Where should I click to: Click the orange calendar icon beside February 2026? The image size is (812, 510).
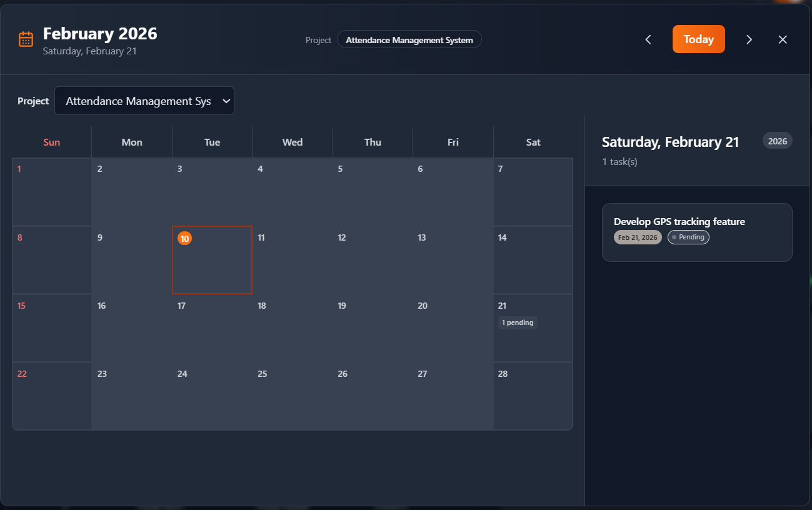coord(26,39)
